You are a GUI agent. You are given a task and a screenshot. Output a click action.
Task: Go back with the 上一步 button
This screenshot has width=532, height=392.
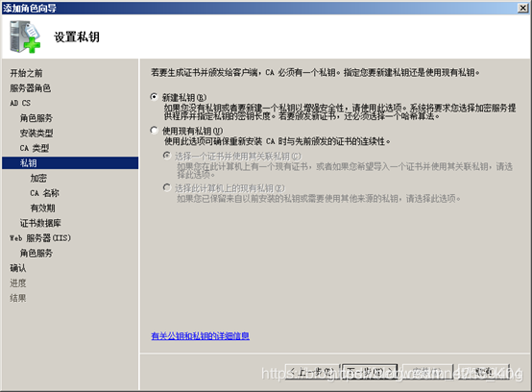point(312,373)
